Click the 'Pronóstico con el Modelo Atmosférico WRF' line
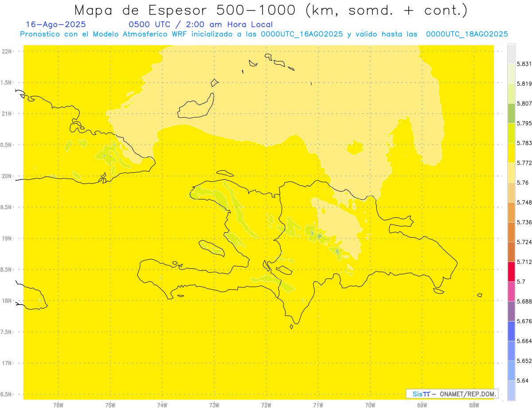This screenshot has width=532, height=411. point(264,34)
